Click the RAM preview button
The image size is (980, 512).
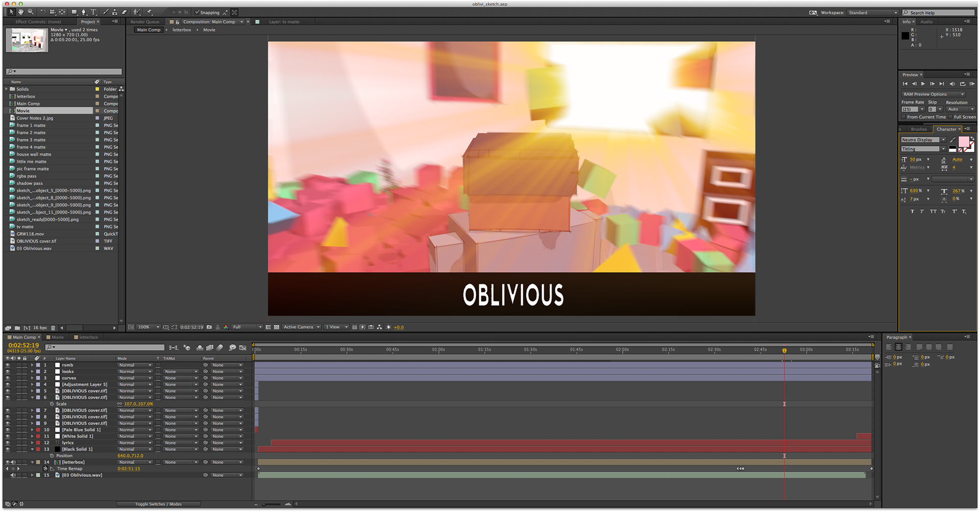tap(972, 84)
